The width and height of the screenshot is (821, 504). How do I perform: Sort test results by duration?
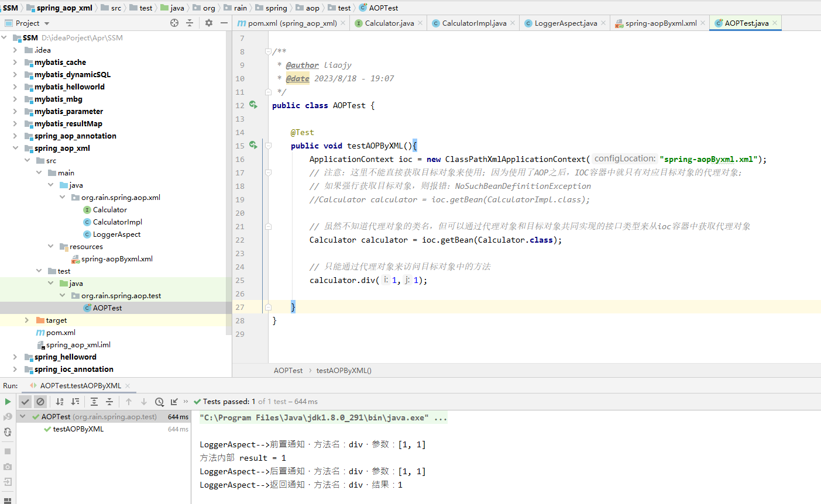click(x=75, y=402)
